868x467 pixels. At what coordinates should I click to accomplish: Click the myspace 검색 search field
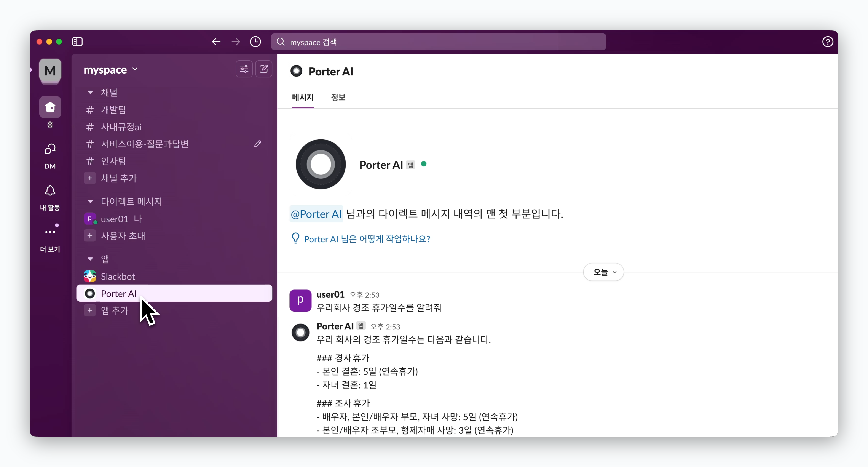(x=438, y=42)
